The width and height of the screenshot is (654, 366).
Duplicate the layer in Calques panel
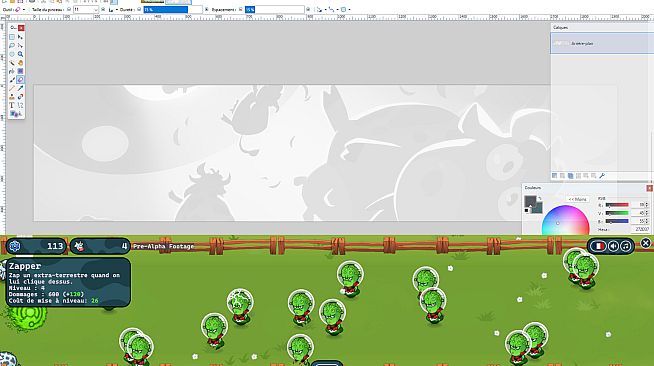pyautogui.click(x=571, y=175)
